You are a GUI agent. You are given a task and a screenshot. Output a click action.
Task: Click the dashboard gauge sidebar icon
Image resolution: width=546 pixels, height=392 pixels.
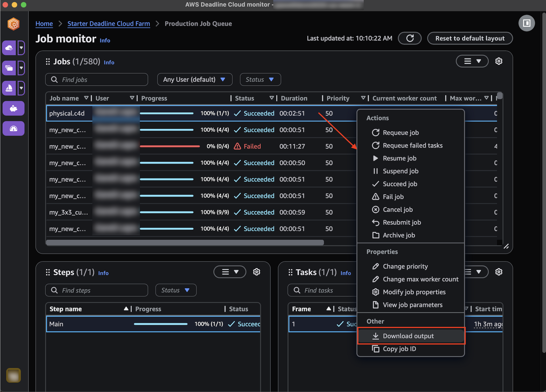(13, 129)
